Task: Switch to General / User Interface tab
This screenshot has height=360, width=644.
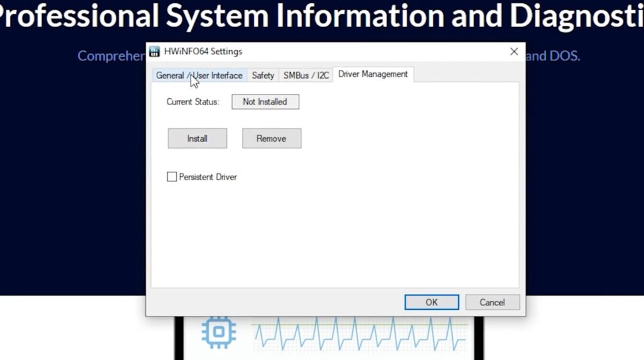Action: click(199, 76)
